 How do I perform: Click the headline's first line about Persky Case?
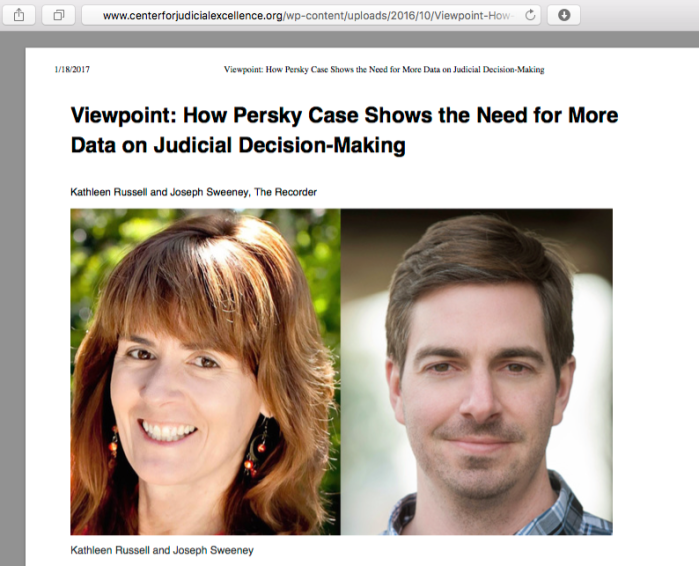coord(344,115)
